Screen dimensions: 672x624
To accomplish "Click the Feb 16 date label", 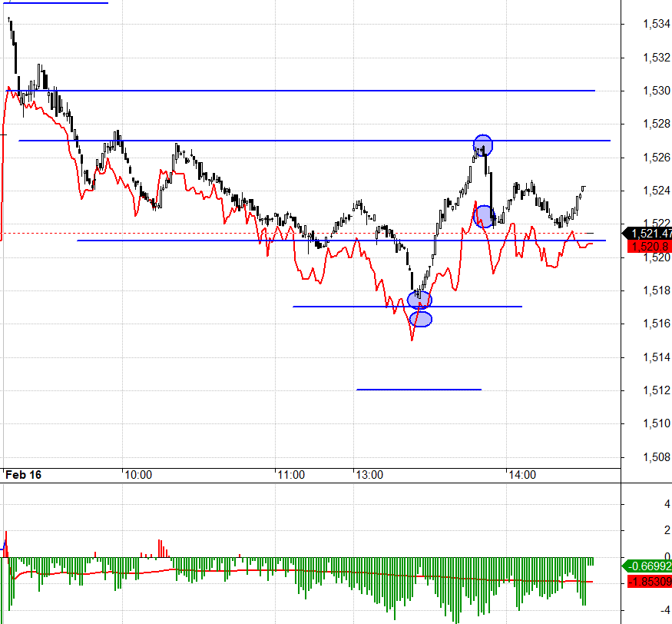I will click(x=24, y=475).
